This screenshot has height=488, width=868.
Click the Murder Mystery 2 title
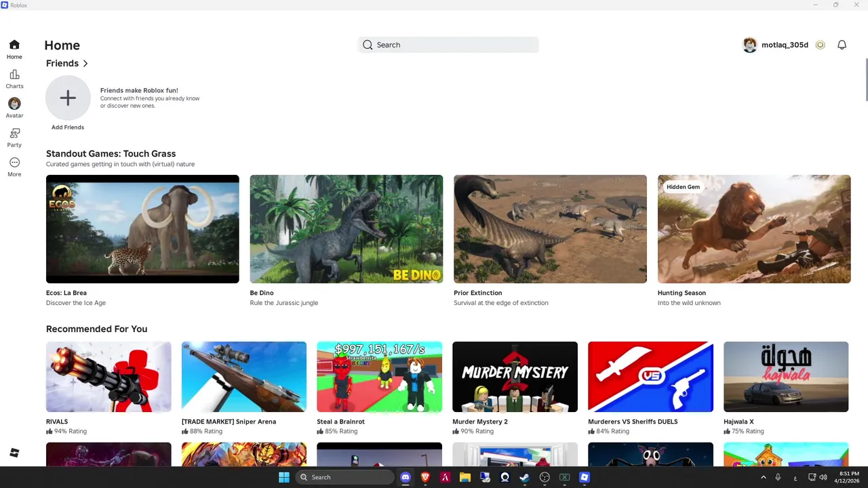[x=480, y=422]
